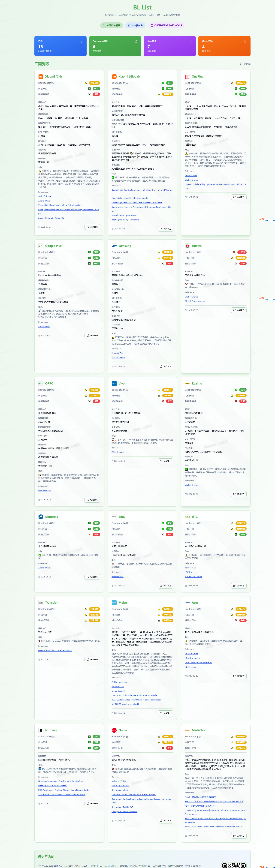The image size is (275, 868).
Task: Click the Motorola card title text
Action: [x=51, y=517]
